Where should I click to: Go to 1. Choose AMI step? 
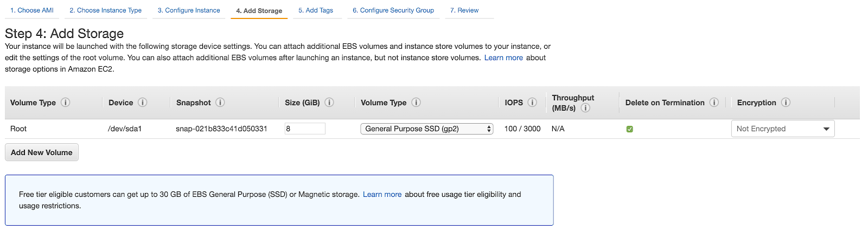coord(32,10)
